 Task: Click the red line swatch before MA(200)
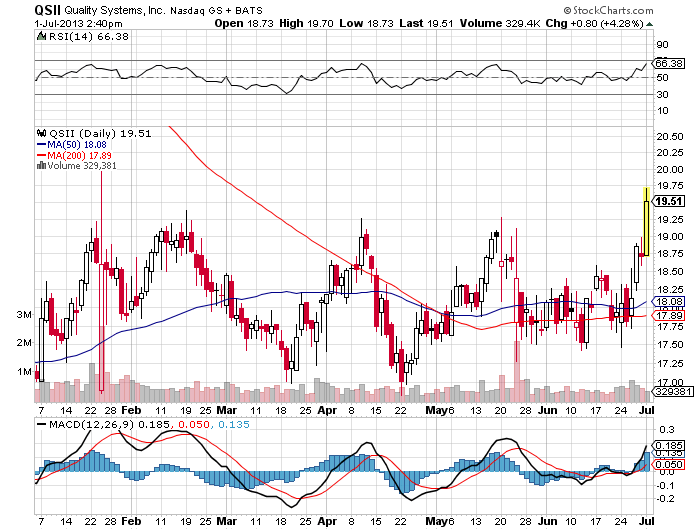(41, 155)
